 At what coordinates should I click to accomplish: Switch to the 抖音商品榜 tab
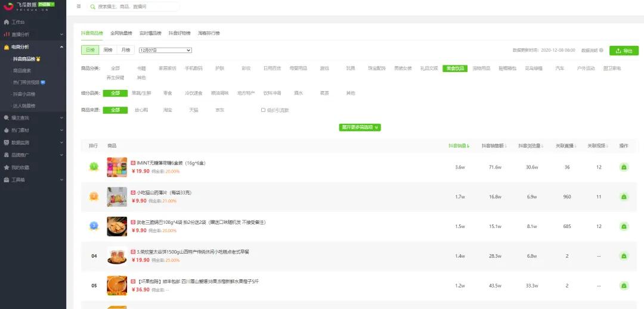(x=92, y=33)
